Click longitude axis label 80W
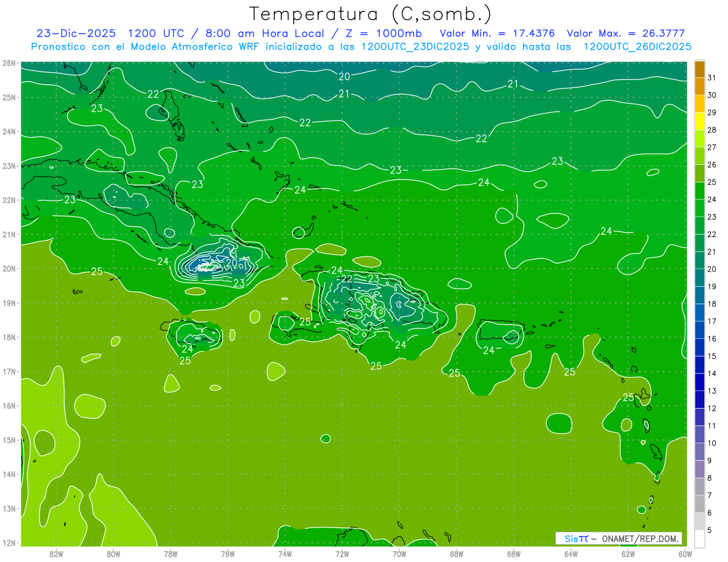The image size is (728, 562). tap(113, 554)
